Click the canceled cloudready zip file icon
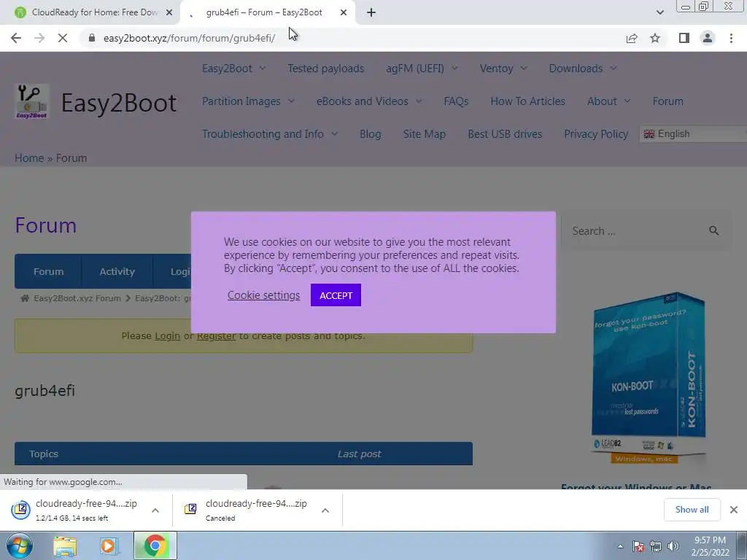Image resolution: width=747 pixels, height=560 pixels. click(190, 510)
